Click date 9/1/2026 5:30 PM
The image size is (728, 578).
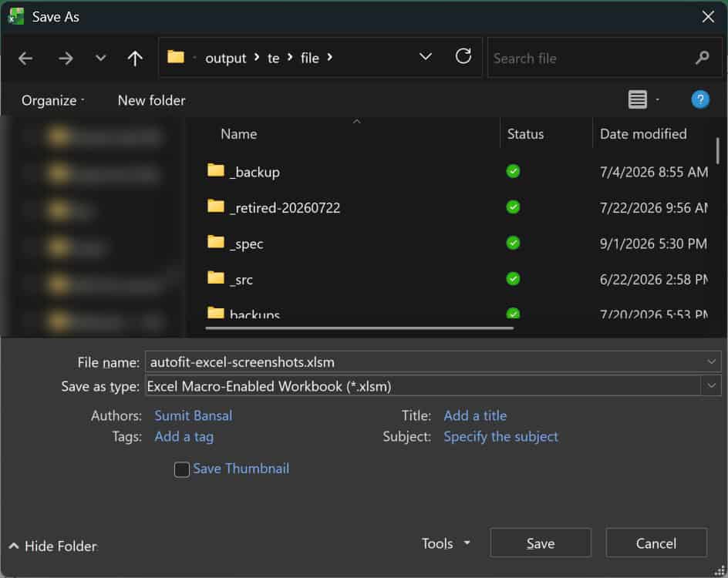click(x=653, y=244)
